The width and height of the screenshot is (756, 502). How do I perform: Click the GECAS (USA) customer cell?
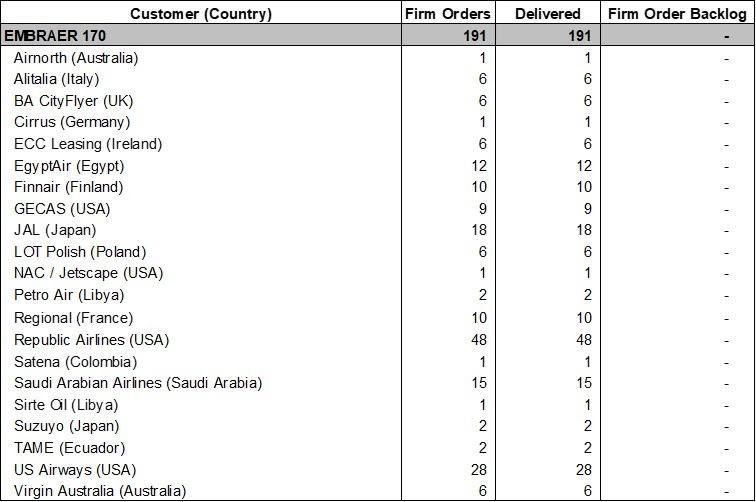click(62, 209)
